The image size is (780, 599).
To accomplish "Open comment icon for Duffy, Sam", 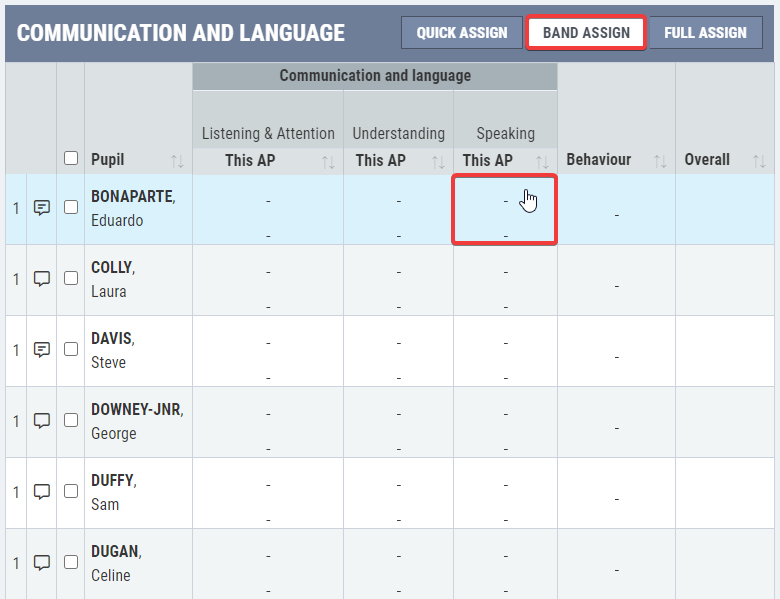I will click(42, 492).
